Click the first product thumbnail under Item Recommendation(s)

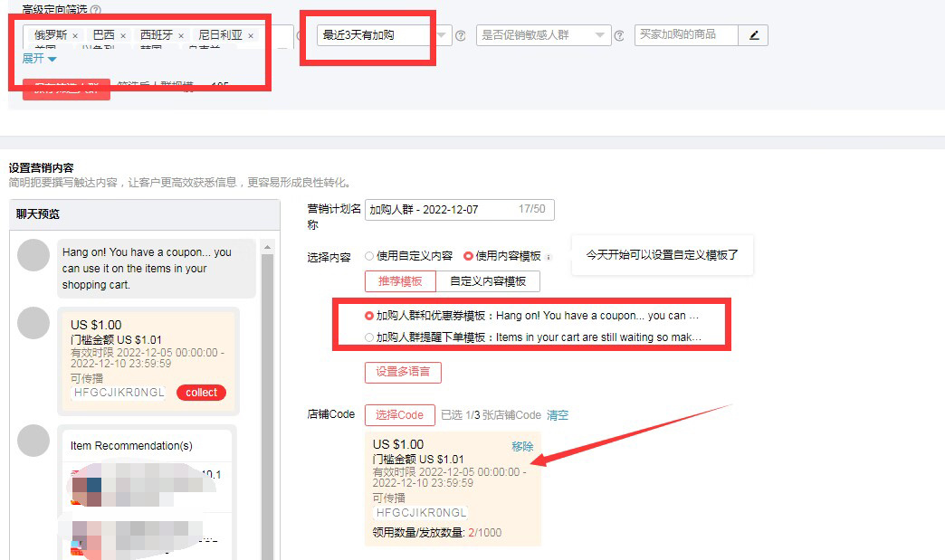point(87,491)
